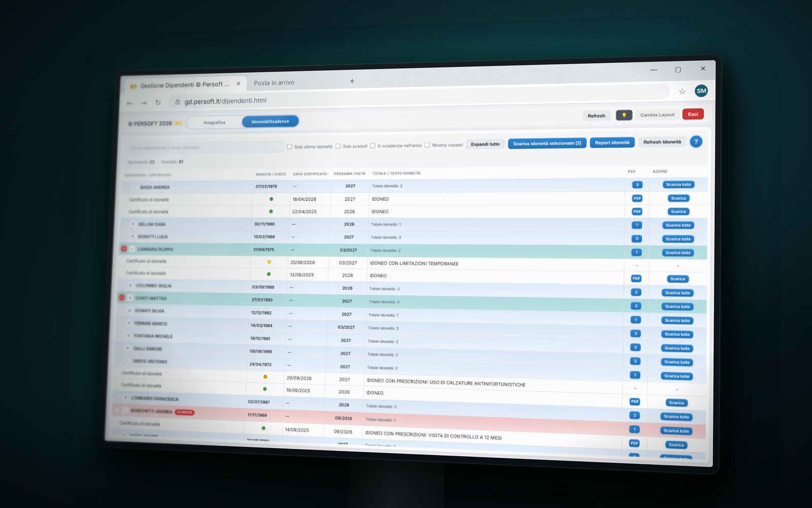The image size is (812, 508).
Task: Click the green status dot for 22/04/2025 certificate
Action: tap(271, 211)
